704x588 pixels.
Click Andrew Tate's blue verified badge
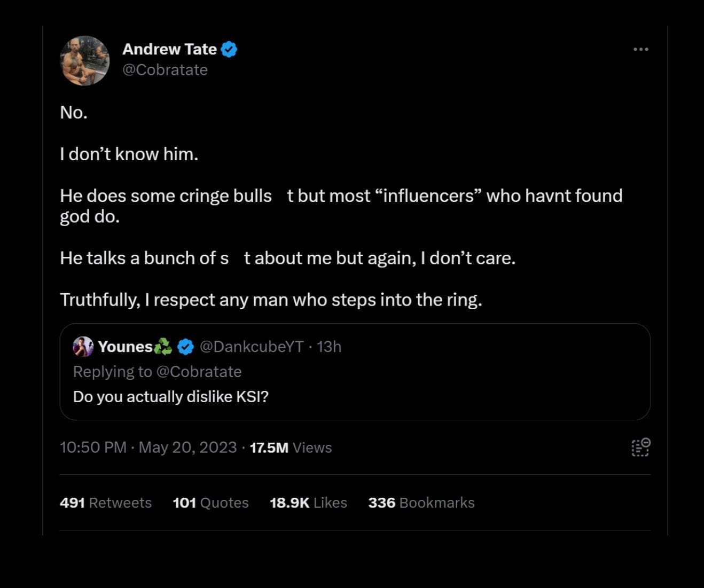click(x=230, y=49)
